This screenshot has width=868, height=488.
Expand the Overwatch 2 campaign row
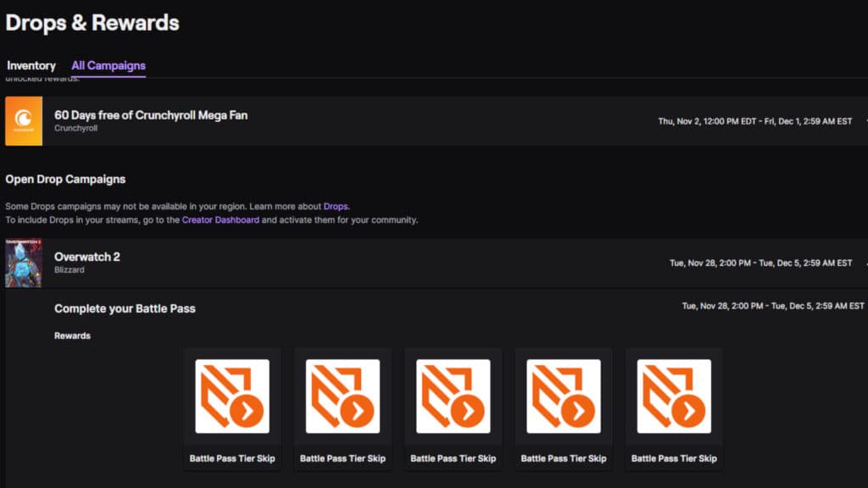pos(424,263)
